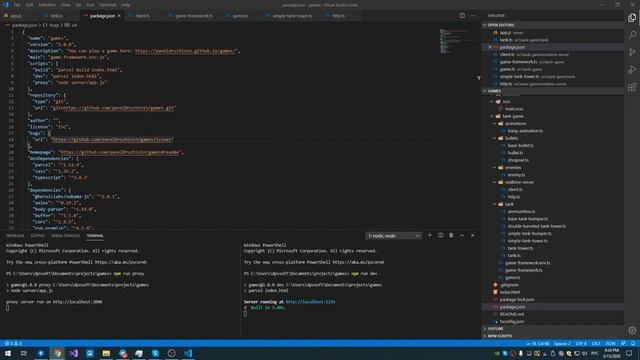
Task: Open double-barreled-tank-tower.ts in explorer
Action: click(x=537, y=226)
